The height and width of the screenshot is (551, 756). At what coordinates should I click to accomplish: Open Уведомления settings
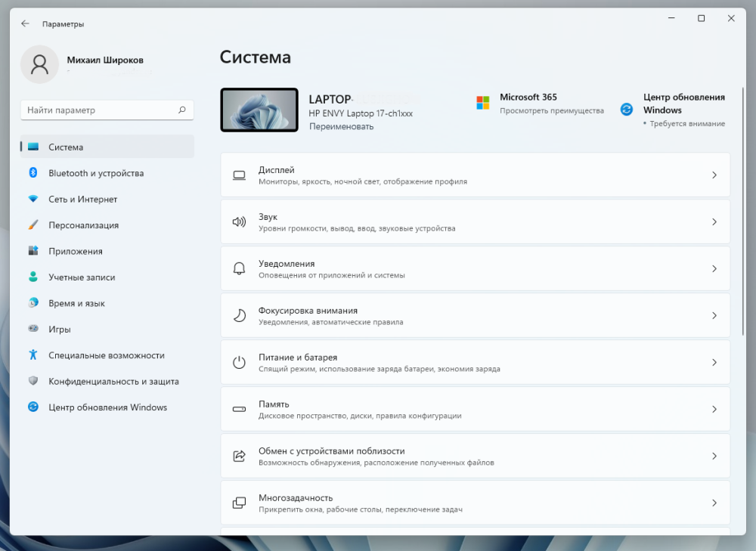(475, 268)
